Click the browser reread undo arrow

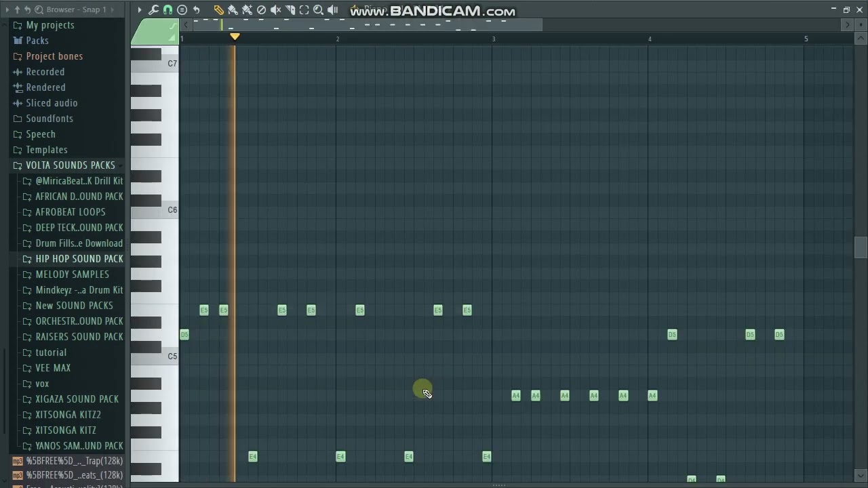28,9
